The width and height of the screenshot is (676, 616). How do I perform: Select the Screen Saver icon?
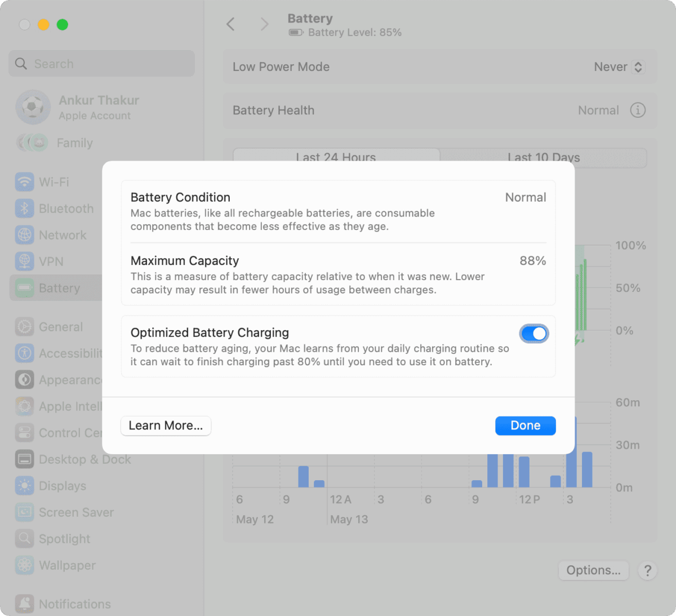pyautogui.click(x=25, y=512)
